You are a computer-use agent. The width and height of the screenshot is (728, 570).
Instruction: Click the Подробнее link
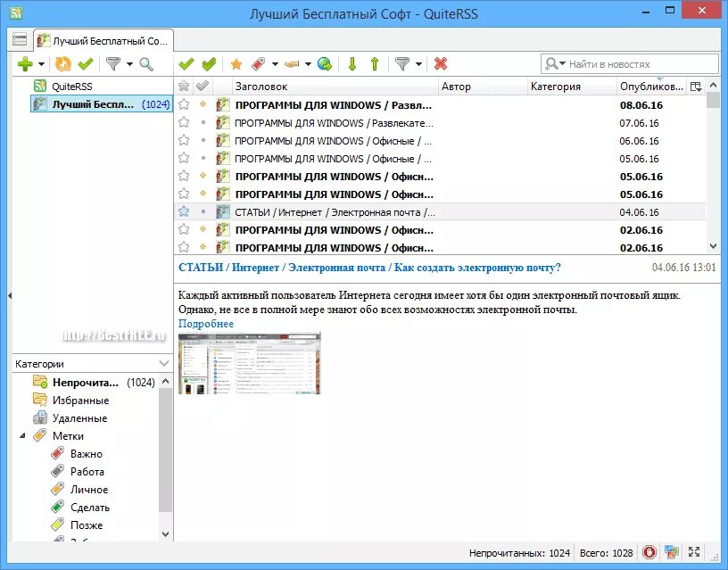coord(206,324)
